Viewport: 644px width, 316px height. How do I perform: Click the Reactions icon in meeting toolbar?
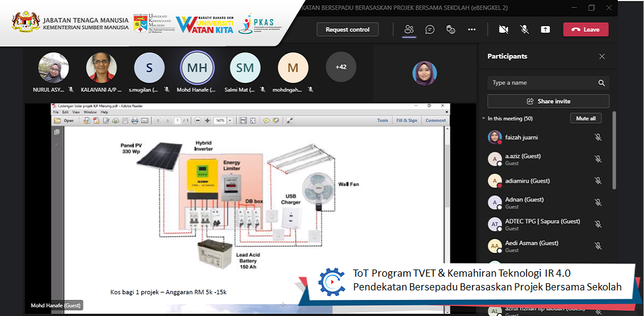tap(451, 29)
